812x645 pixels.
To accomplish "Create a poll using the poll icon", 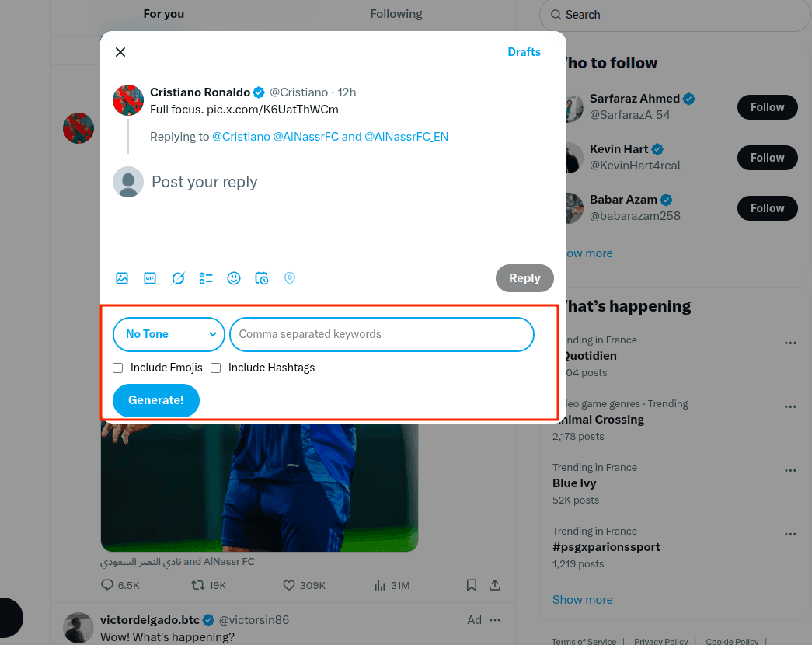I will 206,277.
